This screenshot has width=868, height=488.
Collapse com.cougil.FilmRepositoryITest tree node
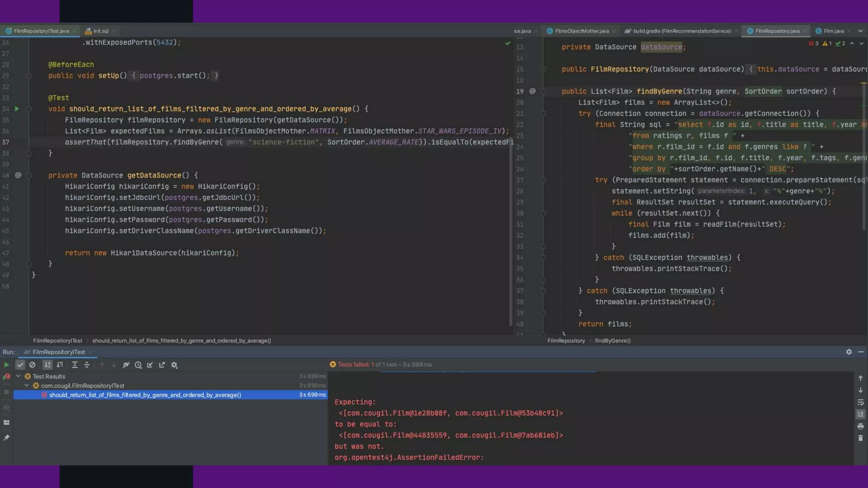[27, 385]
